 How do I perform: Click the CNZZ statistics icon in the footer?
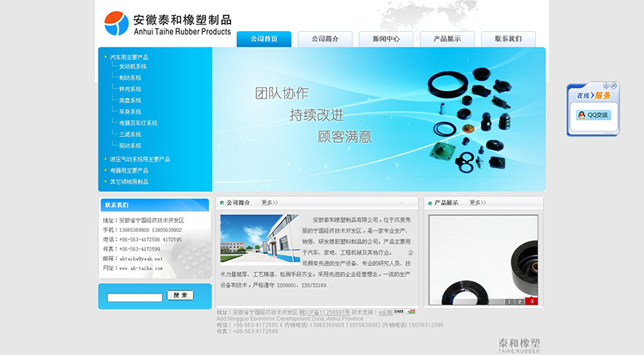click(x=399, y=312)
